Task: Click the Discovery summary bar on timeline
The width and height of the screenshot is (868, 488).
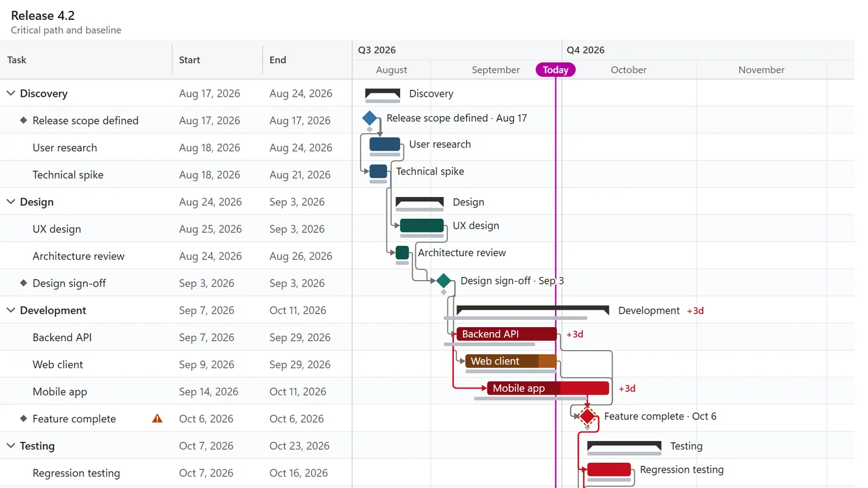Action: [383, 93]
